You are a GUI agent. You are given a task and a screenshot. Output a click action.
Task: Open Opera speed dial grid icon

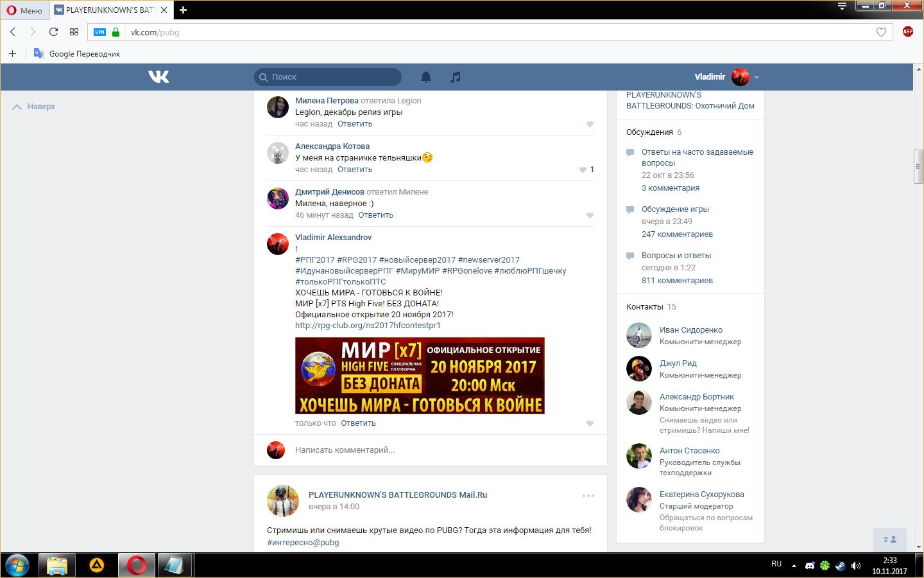coord(74,32)
